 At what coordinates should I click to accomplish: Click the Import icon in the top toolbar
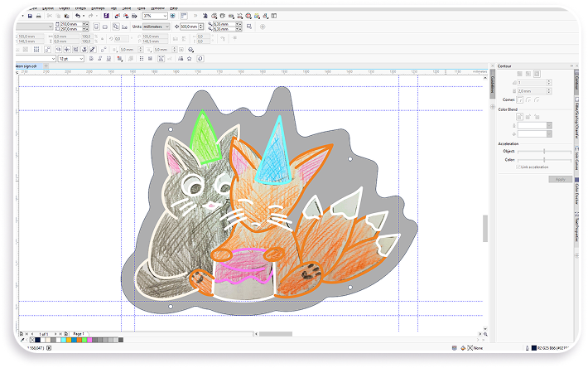[118, 16]
